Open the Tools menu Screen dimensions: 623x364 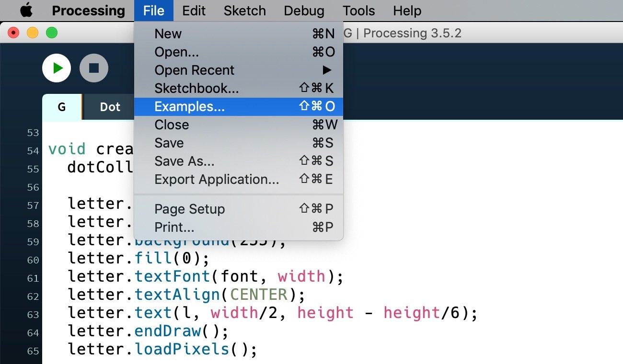pos(358,11)
